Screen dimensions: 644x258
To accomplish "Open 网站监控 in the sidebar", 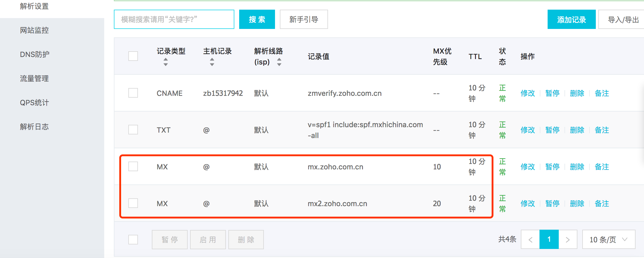I will click(x=34, y=30).
